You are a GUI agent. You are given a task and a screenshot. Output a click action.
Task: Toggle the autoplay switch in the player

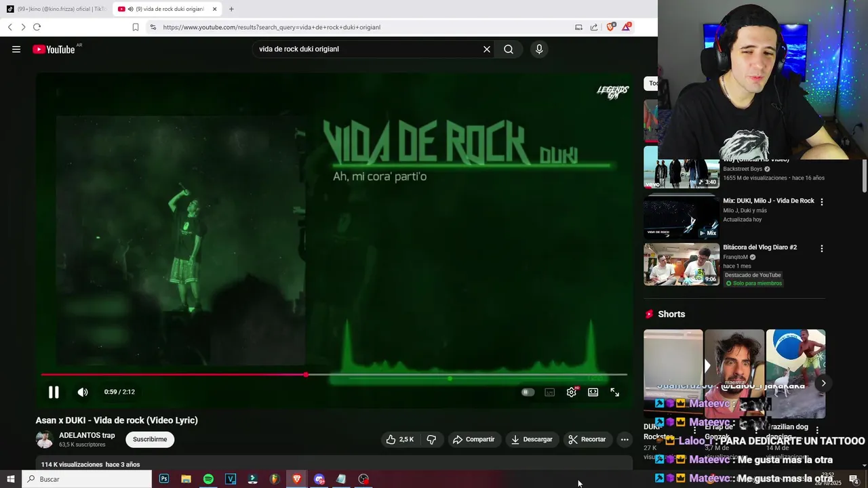(x=528, y=392)
